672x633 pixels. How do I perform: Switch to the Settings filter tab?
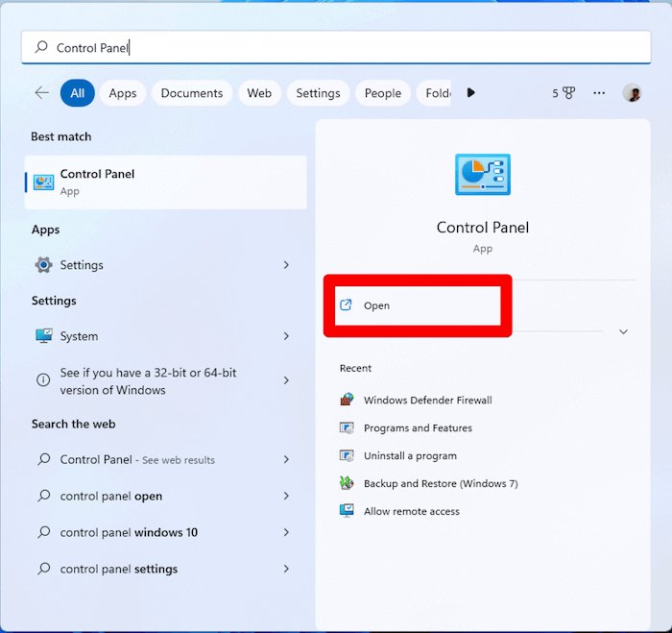(318, 92)
